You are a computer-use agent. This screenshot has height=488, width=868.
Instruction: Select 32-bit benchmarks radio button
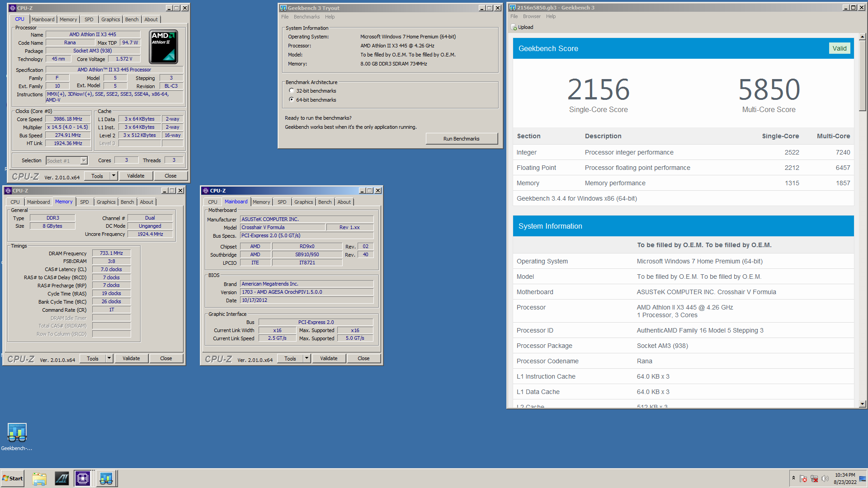[x=292, y=91]
